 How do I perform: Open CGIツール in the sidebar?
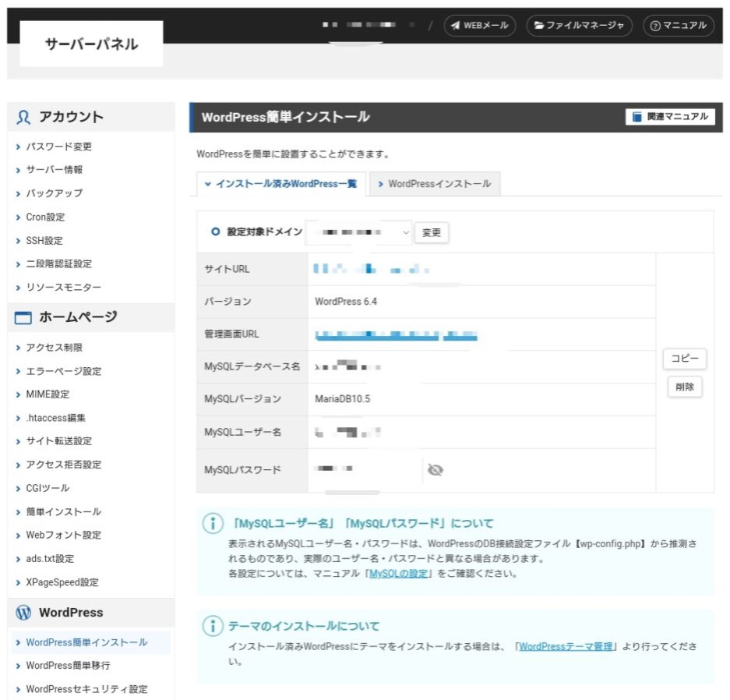[48, 488]
